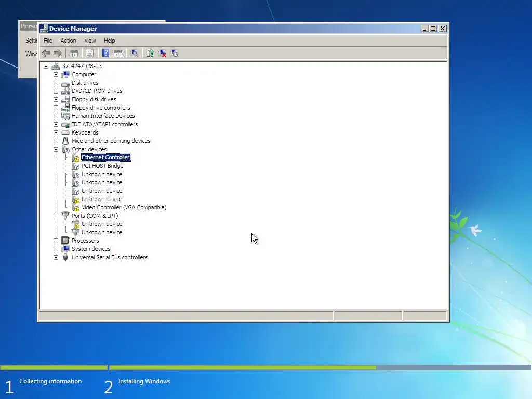Minimize the Device Manager window
Viewport: 532px width, 399px height.
point(424,29)
